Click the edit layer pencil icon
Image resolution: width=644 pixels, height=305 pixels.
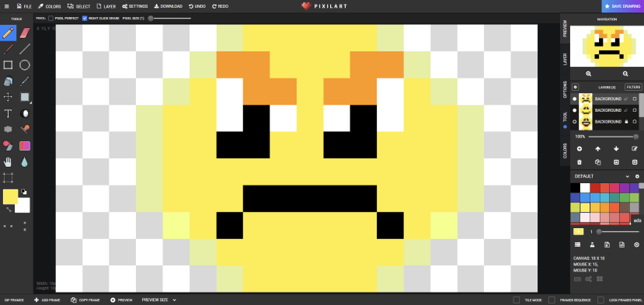pyautogui.click(x=635, y=149)
